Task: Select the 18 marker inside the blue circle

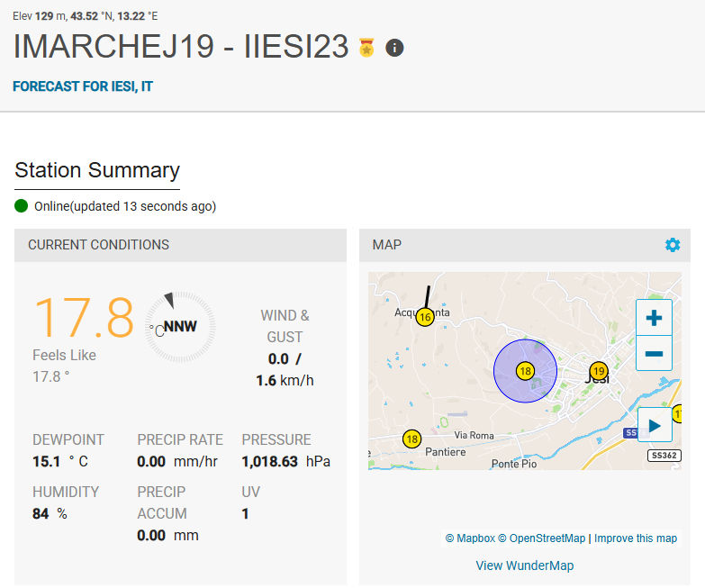Action: pos(525,370)
